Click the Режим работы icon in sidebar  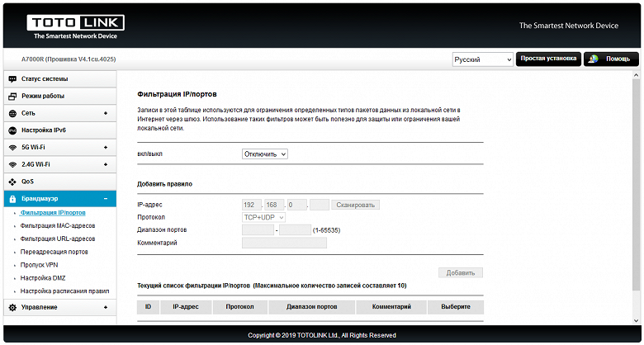[12, 97]
